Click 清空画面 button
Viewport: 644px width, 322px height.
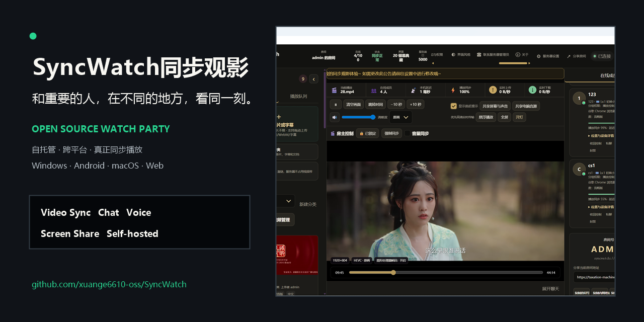tap(353, 105)
